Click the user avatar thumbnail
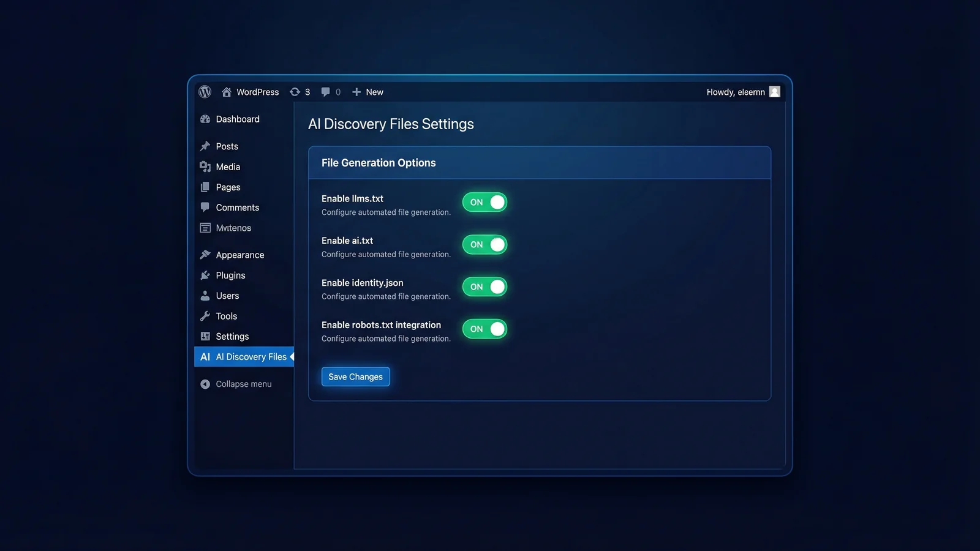Viewport: 980px width, 551px height. (775, 92)
